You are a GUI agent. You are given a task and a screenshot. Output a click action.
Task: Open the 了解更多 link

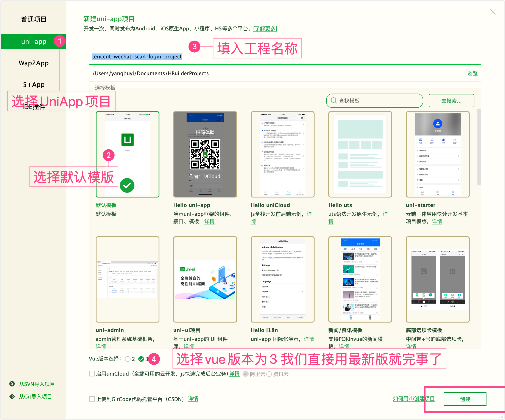coord(265,29)
